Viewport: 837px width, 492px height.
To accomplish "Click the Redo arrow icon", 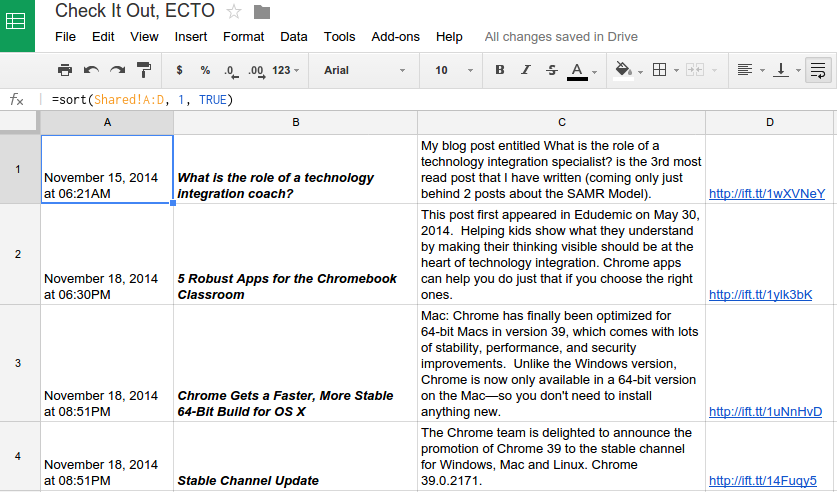I will (118, 70).
